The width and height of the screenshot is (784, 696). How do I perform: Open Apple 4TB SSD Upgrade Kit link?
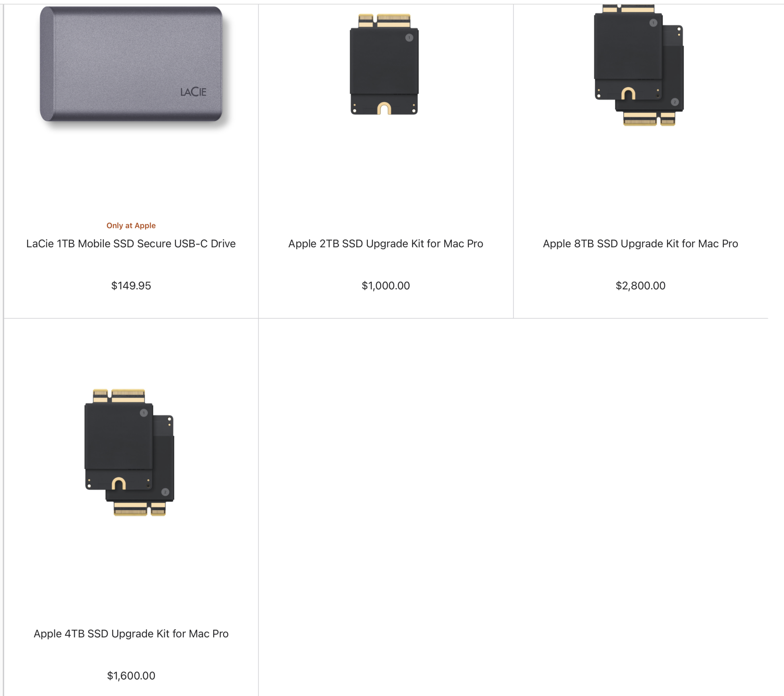pyautogui.click(x=131, y=634)
